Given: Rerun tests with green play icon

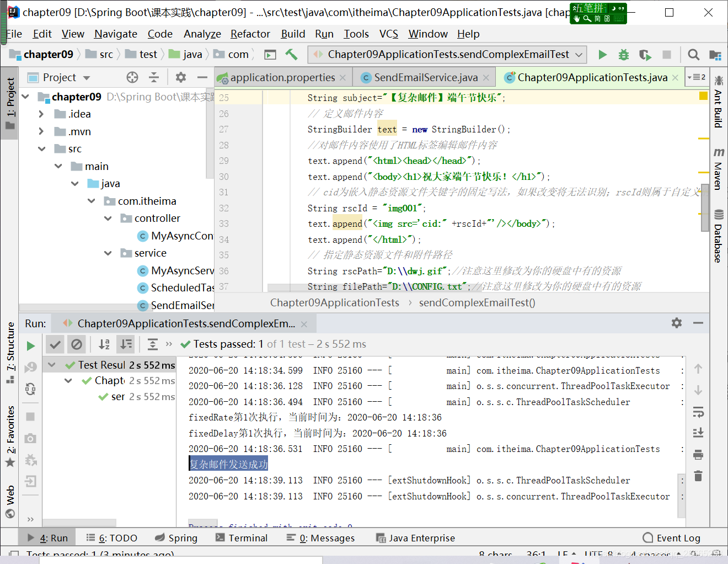Looking at the screenshot, I should coord(31,346).
